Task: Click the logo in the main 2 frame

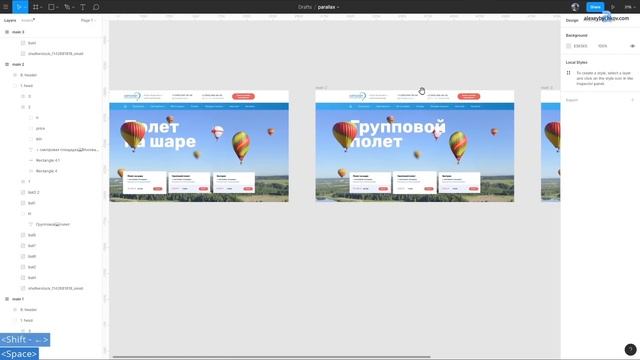Action: (x=358, y=96)
